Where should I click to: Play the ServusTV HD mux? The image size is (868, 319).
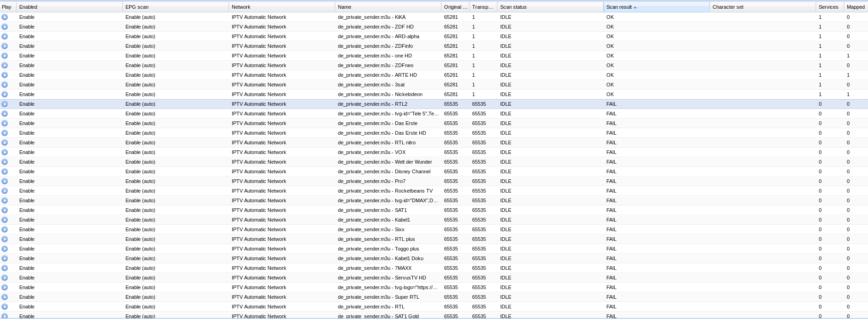click(5, 278)
